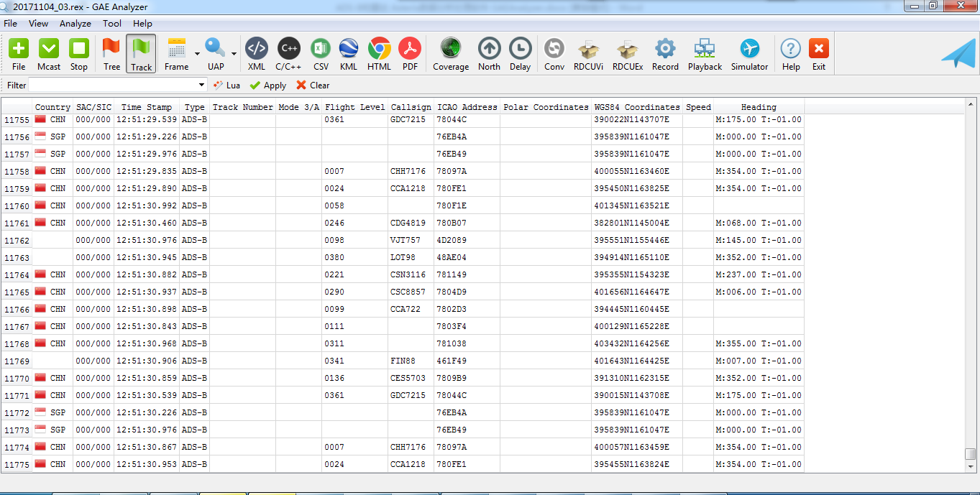Select callsign VJT757 cell
This screenshot has height=495, width=980.
point(411,240)
